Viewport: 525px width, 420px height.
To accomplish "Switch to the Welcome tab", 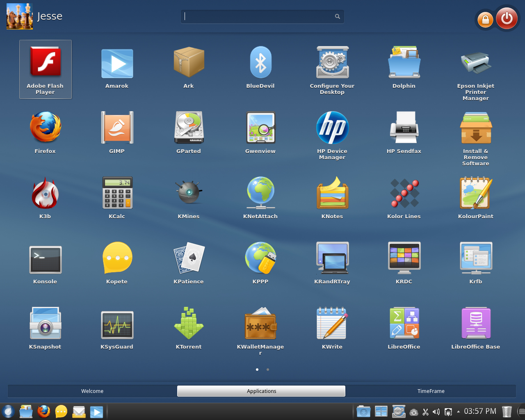I will pos(92,391).
